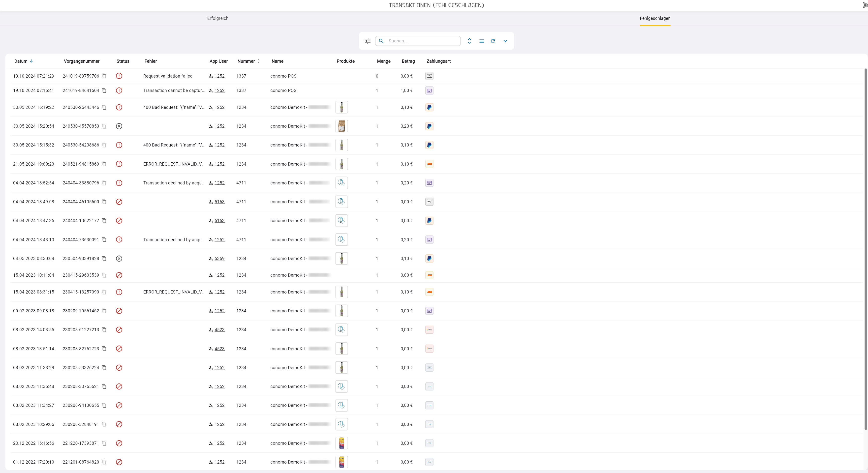Click credit card payment icon for 241019-84641504
The width and height of the screenshot is (868, 473).
tap(429, 90)
